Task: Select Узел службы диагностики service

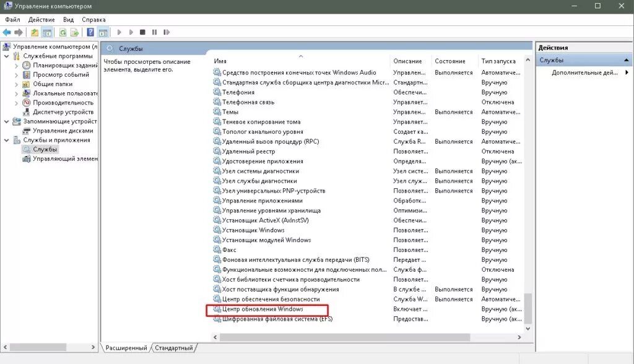Action: pyautogui.click(x=259, y=181)
